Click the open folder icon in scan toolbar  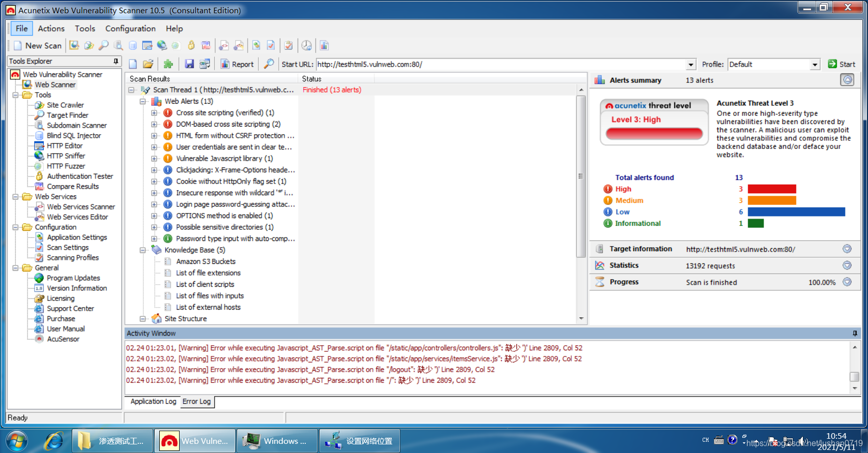click(148, 64)
